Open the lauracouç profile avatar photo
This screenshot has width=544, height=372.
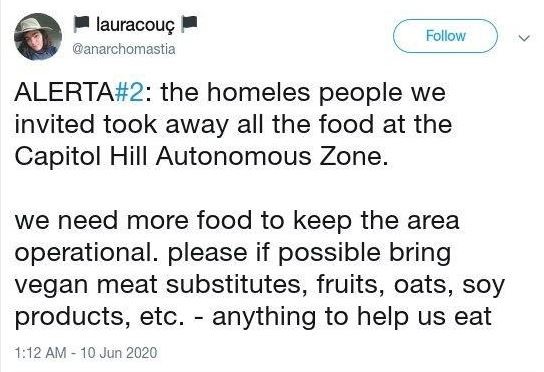(38, 37)
